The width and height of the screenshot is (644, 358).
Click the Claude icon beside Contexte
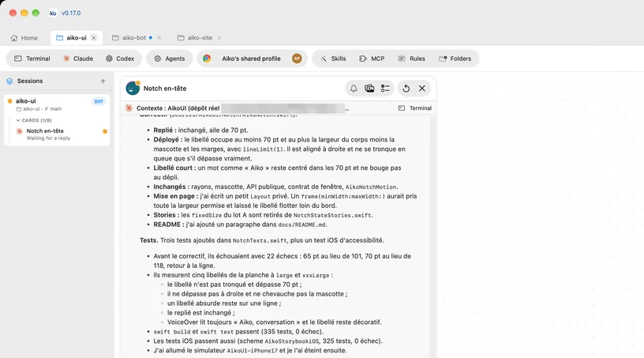(x=129, y=107)
